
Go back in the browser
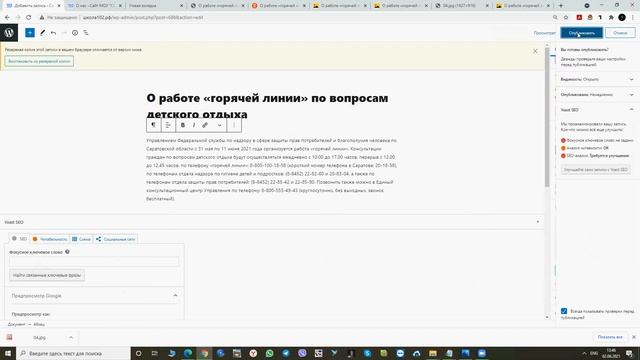tap(7, 18)
